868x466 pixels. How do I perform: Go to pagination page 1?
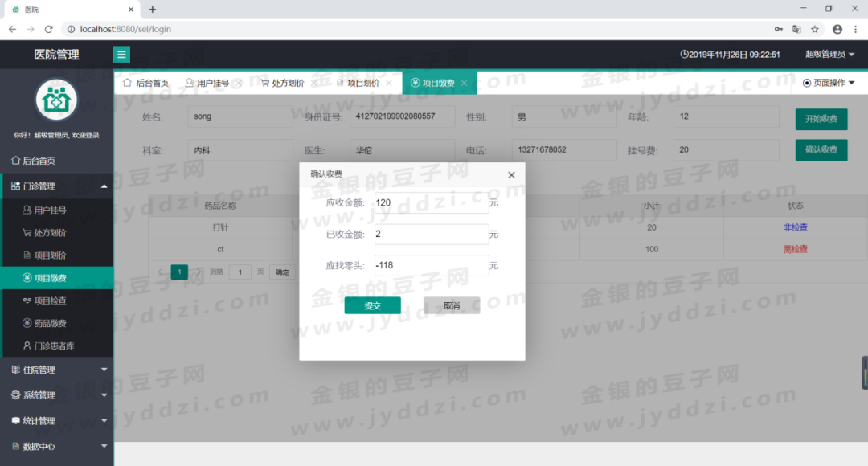tap(179, 272)
